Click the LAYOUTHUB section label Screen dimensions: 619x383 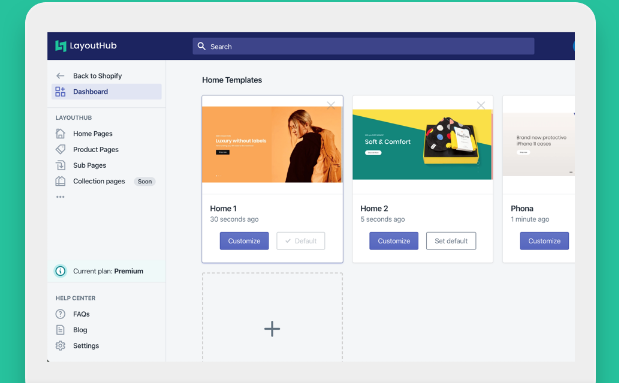coord(74,118)
